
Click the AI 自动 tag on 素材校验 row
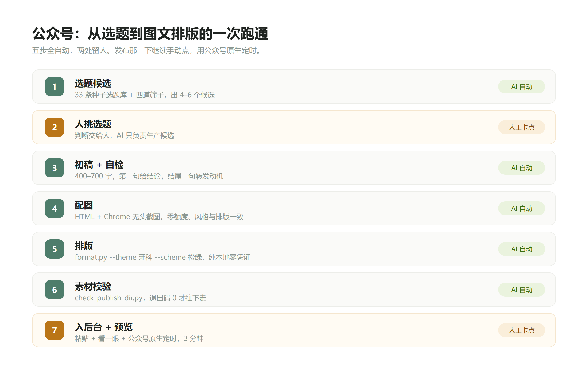click(521, 290)
